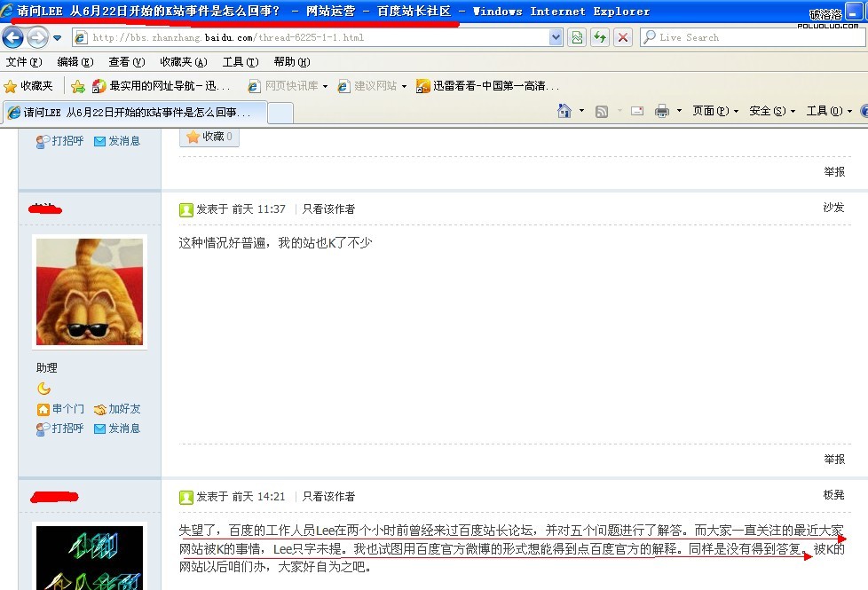868x590 pixels.
Task: Click the Stop loading red X icon
Action: [x=623, y=37]
